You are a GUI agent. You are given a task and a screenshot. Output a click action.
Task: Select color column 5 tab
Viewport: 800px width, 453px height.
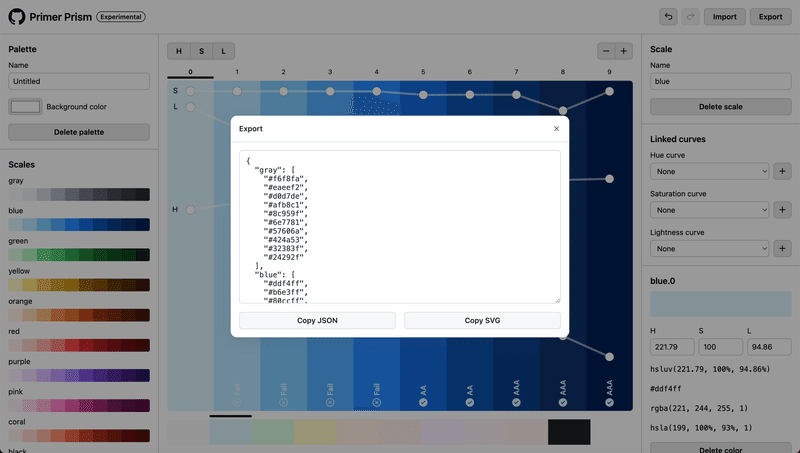pos(423,72)
